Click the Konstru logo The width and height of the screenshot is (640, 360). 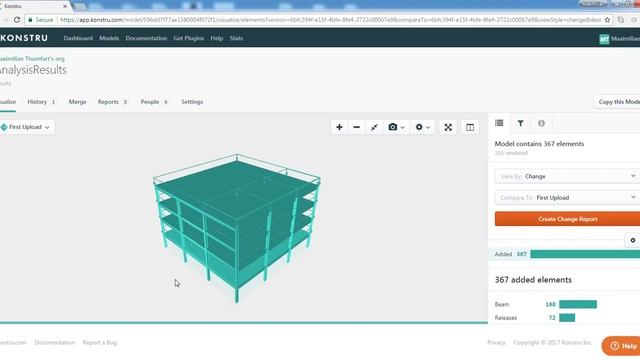point(24,38)
